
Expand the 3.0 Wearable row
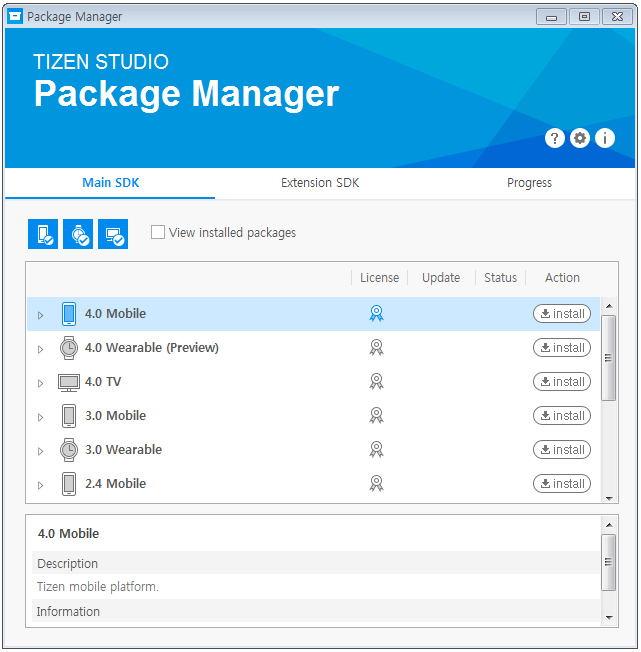point(40,451)
